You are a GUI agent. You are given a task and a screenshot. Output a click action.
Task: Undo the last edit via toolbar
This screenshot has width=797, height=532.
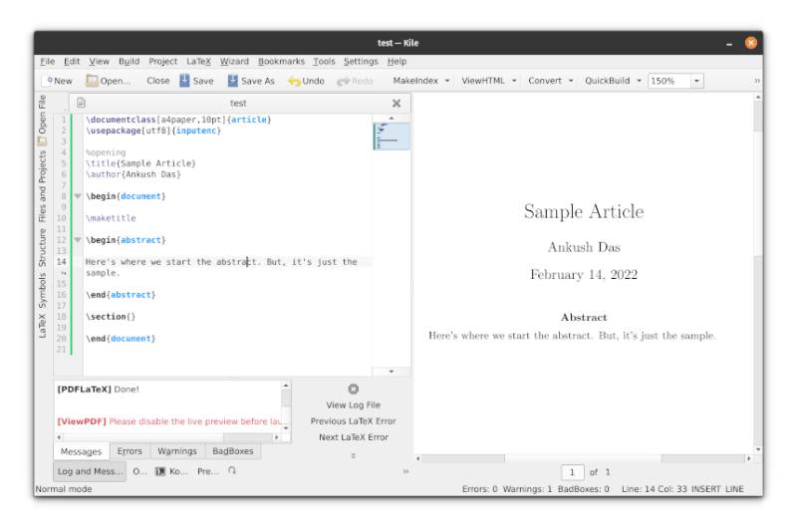[x=306, y=81]
